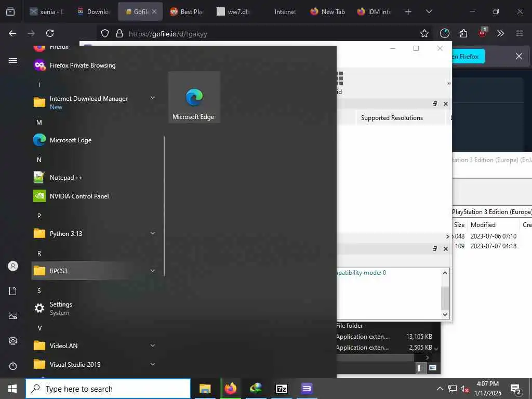Open Firefox View icon

click(x=10, y=12)
